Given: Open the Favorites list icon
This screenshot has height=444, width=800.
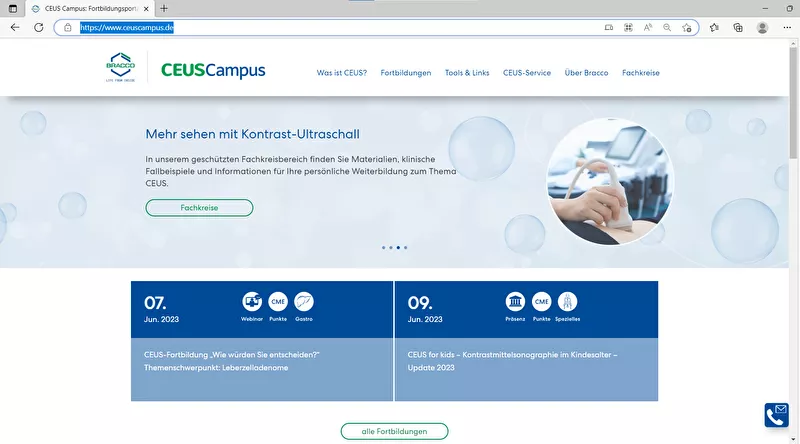Looking at the screenshot, I should [x=714, y=28].
